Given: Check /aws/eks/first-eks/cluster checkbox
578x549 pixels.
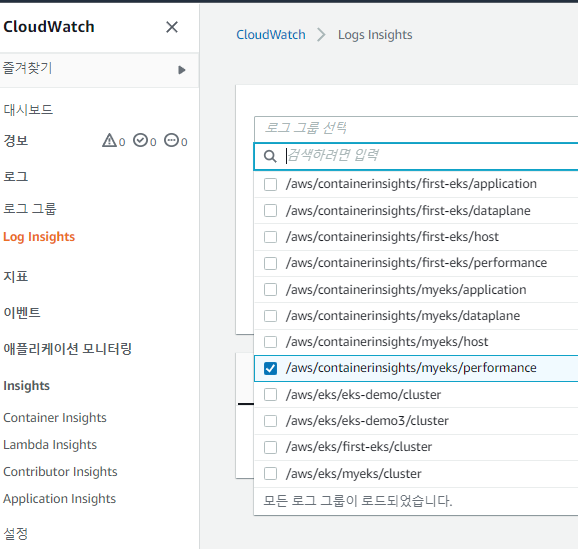Looking at the screenshot, I should pyautogui.click(x=271, y=448).
